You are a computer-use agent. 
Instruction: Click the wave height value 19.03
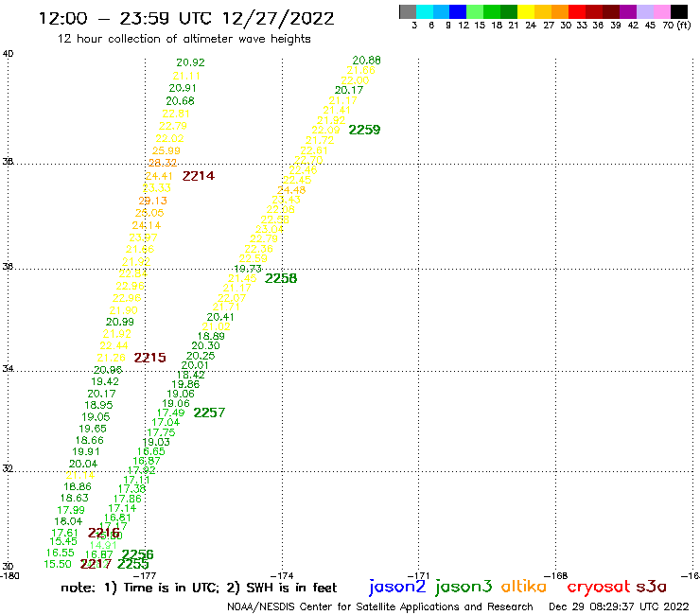pyautogui.click(x=156, y=442)
